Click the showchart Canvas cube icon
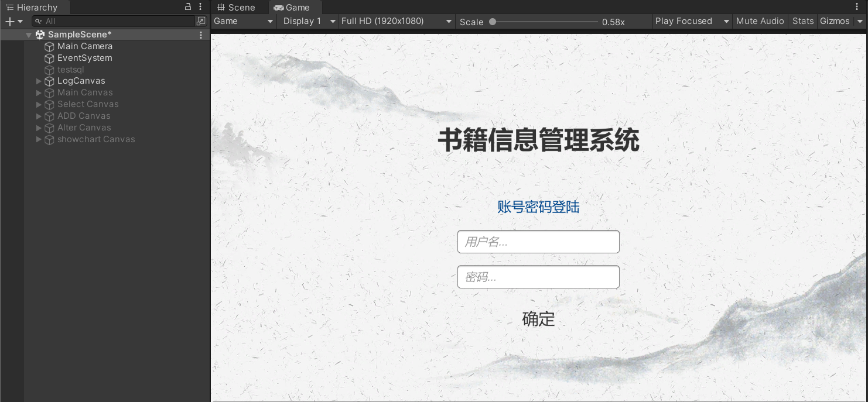868x402 pixels. 50,139
